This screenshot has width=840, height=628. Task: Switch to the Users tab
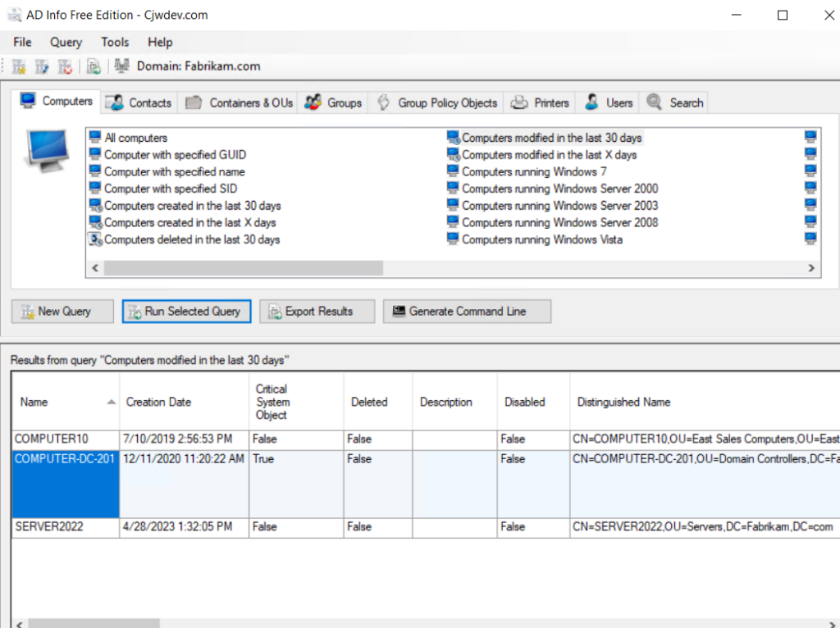[608, 102]
